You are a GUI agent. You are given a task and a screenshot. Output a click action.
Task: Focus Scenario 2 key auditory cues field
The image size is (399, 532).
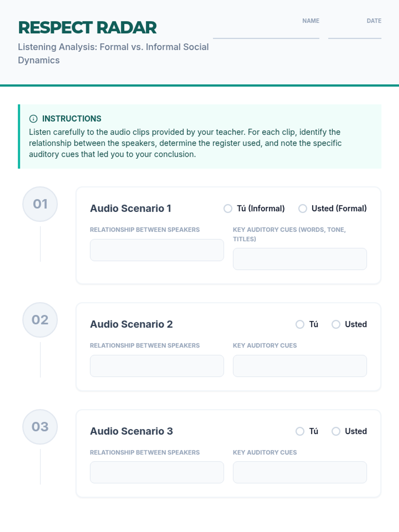click(300, 366)
